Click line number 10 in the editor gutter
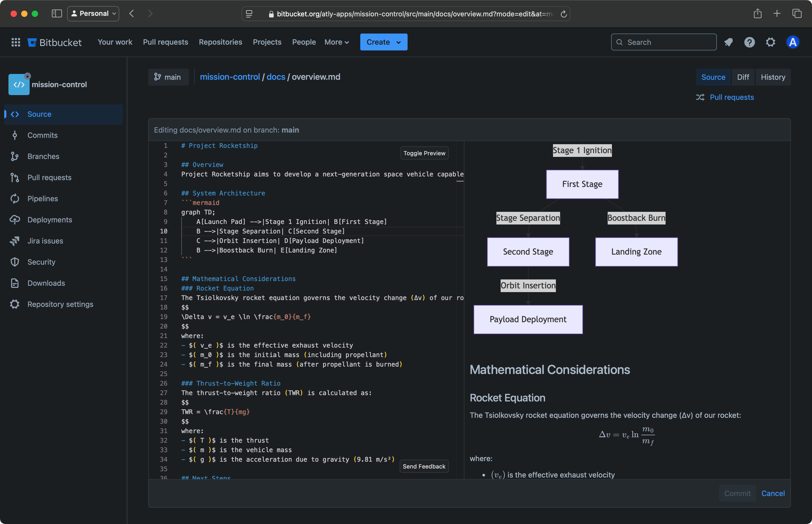Image resolution: width=812 pixels, height=524 pixels. click(164, 231)
